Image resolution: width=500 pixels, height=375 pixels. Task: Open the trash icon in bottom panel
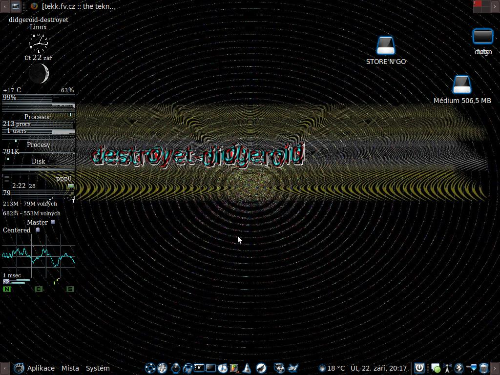pos(483,368)
